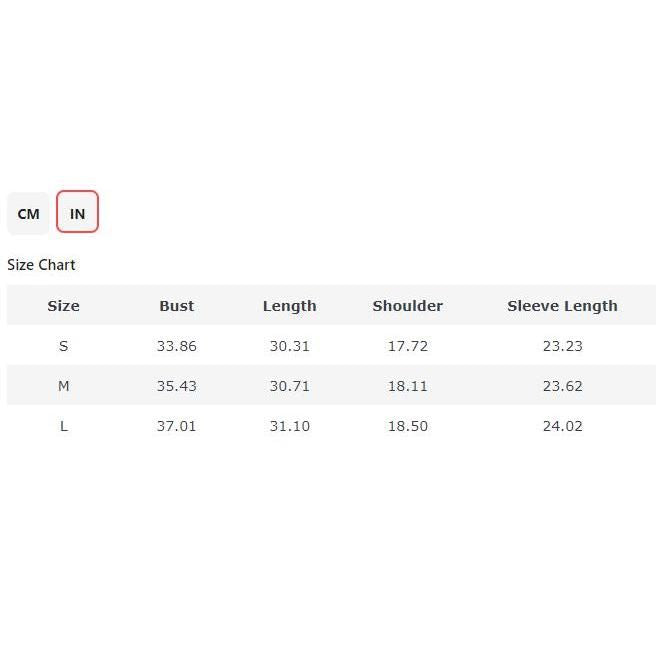Click shoulder value 18.11 in M row

[x=407, y=386]
